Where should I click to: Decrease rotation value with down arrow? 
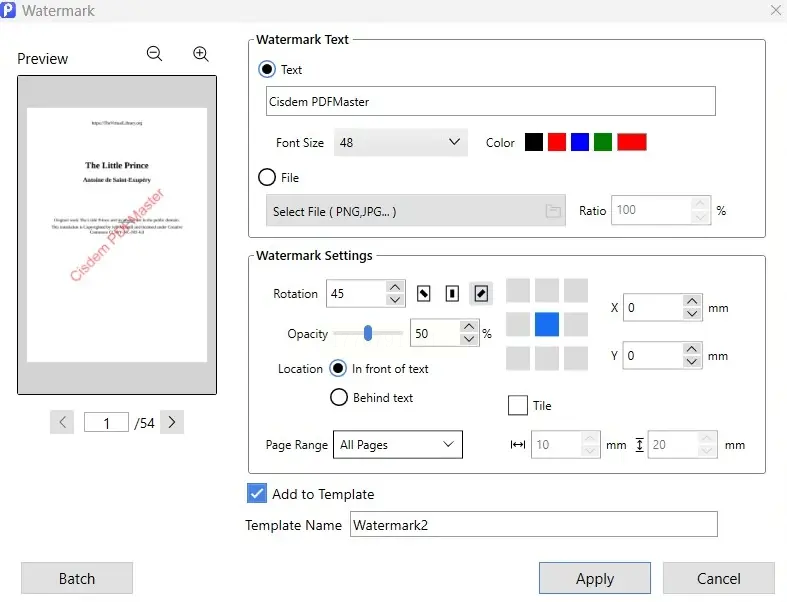coord(395,300)
